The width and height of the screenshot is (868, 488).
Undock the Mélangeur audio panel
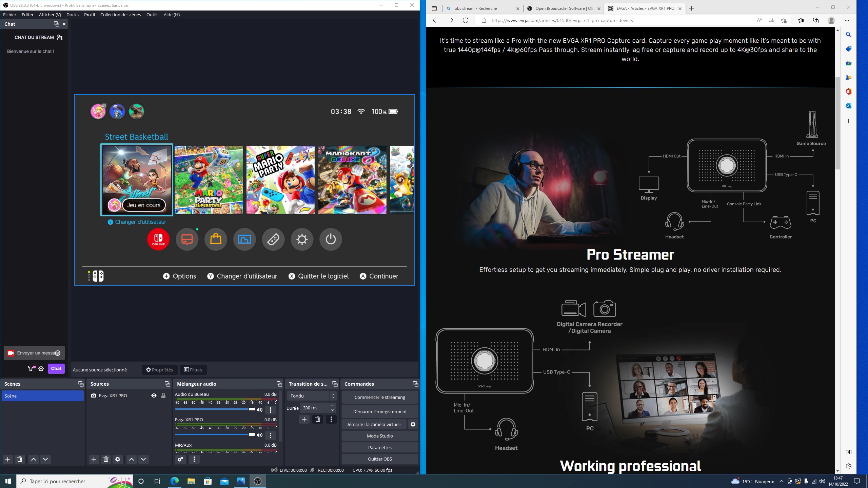coord(279,384)
